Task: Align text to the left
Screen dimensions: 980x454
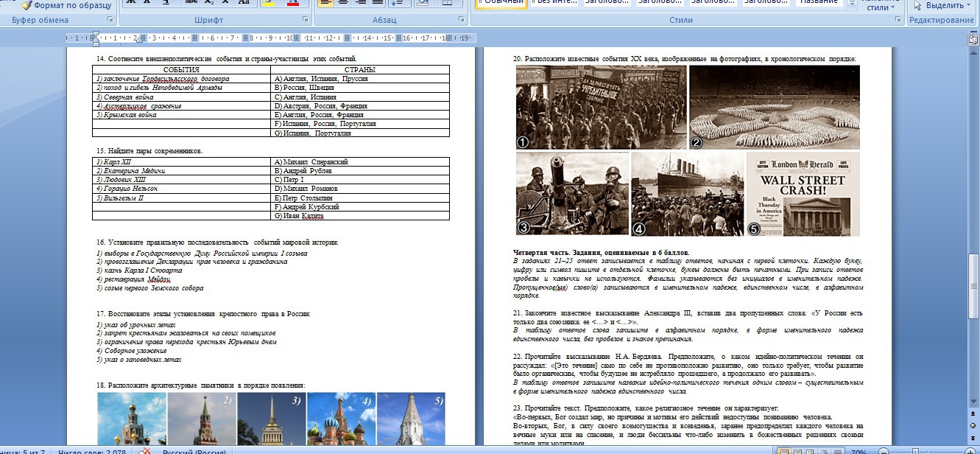Action: click(x=325, y=3)
